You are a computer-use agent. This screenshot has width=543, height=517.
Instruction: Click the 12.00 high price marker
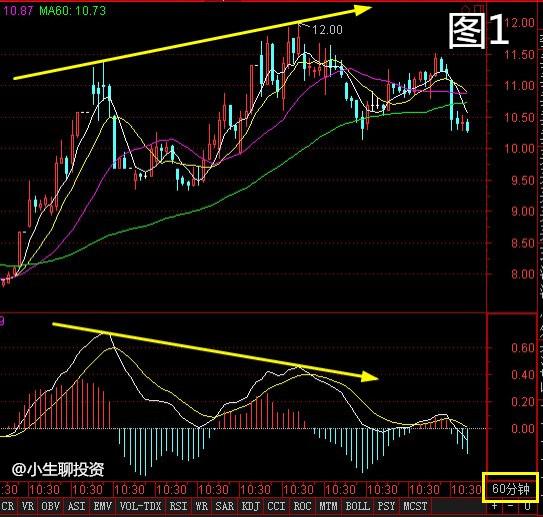coord(328,30)
